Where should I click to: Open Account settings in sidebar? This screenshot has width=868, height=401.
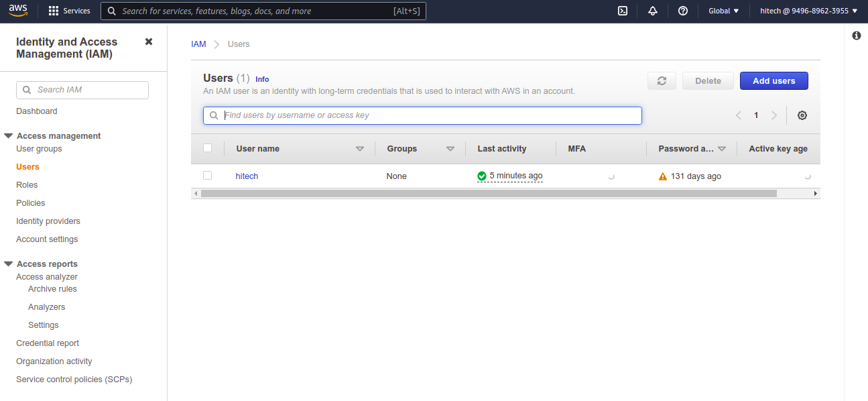47,239
